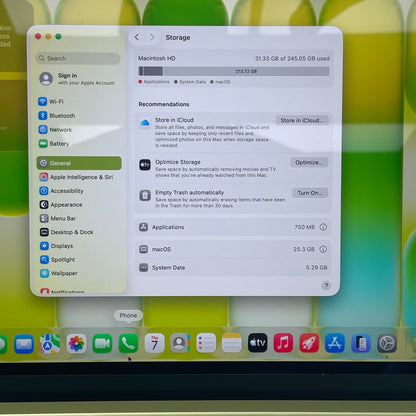
Task: Click the Apple TV icon beside Optimize Storage
Action: click(145, 165)
